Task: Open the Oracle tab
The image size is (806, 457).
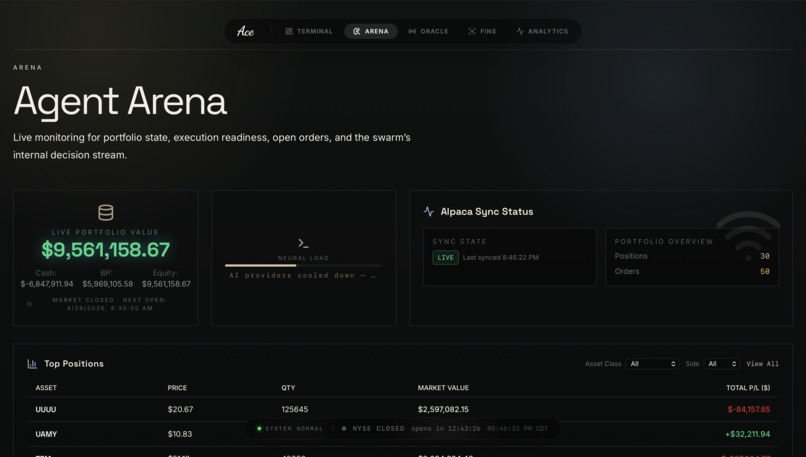Action: click(428, 31)
